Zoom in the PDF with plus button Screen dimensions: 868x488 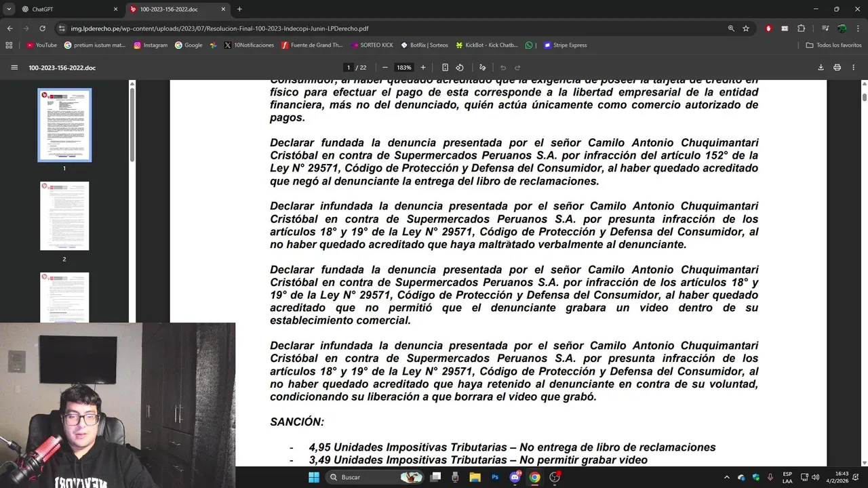click(423, 68)
